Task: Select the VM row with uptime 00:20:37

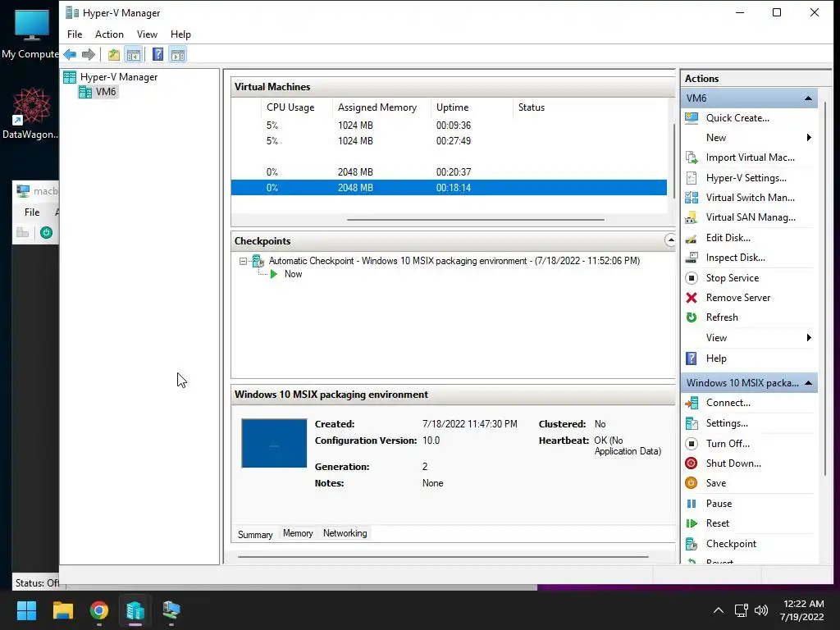Action: pos(449,172)
